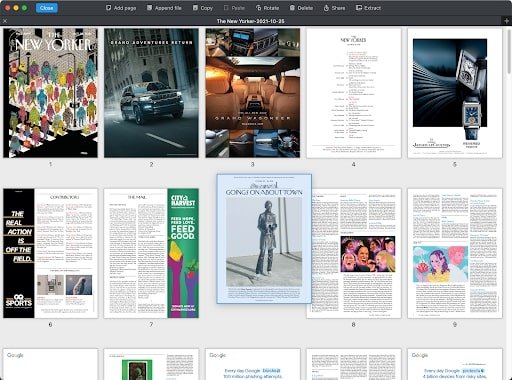Viewport: 512px width, 380px height.
Task: Click the Add page toolbar icon
Action: click(x=108, y=8)
